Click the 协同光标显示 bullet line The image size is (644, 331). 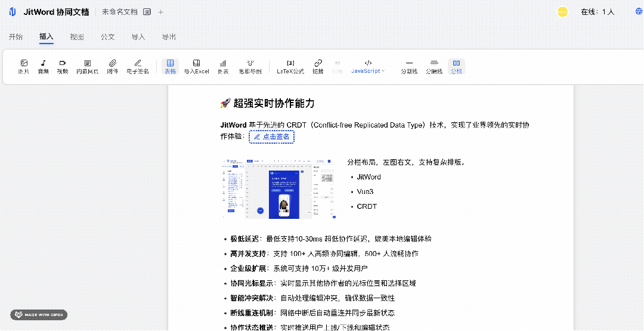(x=323, y=283)
